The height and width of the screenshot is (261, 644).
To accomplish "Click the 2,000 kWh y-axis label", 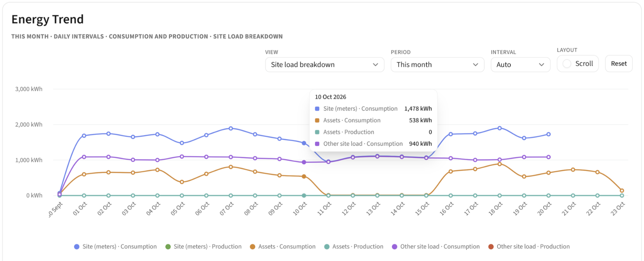I will [28, 124].
